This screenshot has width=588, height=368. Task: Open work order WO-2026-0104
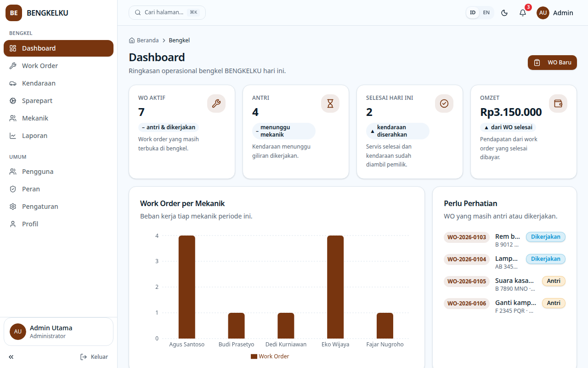[x=467, y=259]
